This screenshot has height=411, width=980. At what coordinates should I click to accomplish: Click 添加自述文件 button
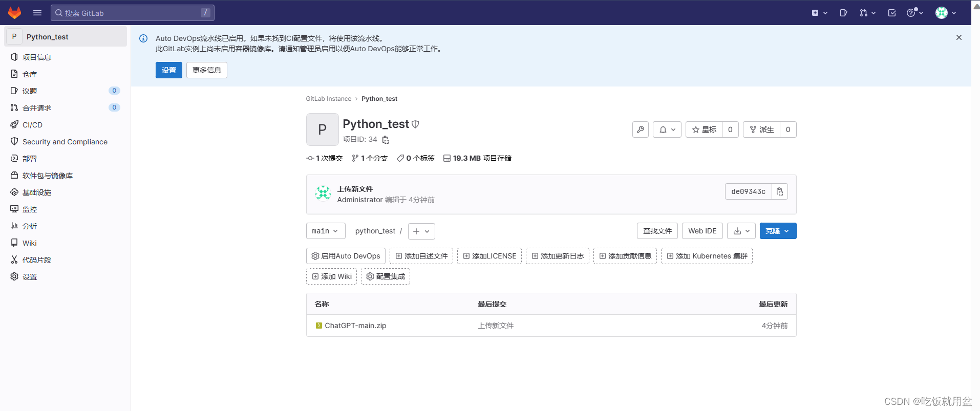(421, 256)
